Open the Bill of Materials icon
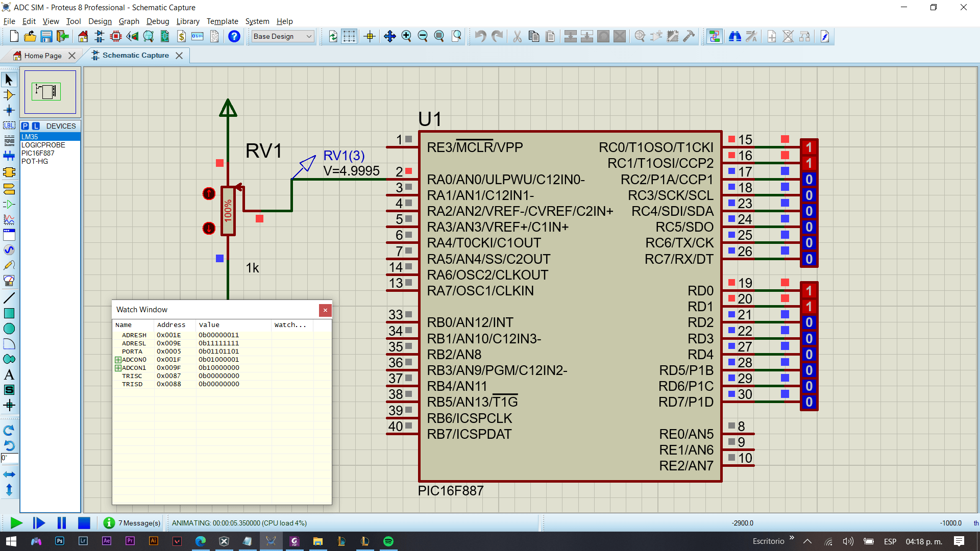The width and height of the screenshot is (980, 551). [181, 36]
